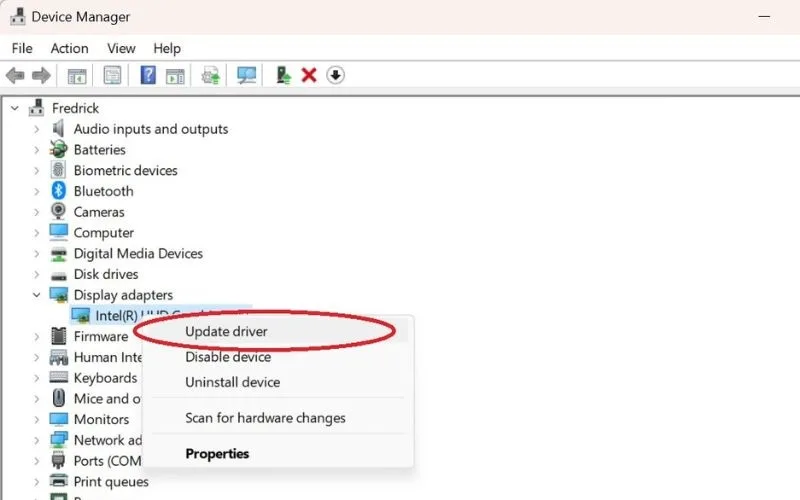The width and height of the screenshot is (800, 500).
Task: Open the Help question mark toolbar icon
Action: tap(148, 76)
